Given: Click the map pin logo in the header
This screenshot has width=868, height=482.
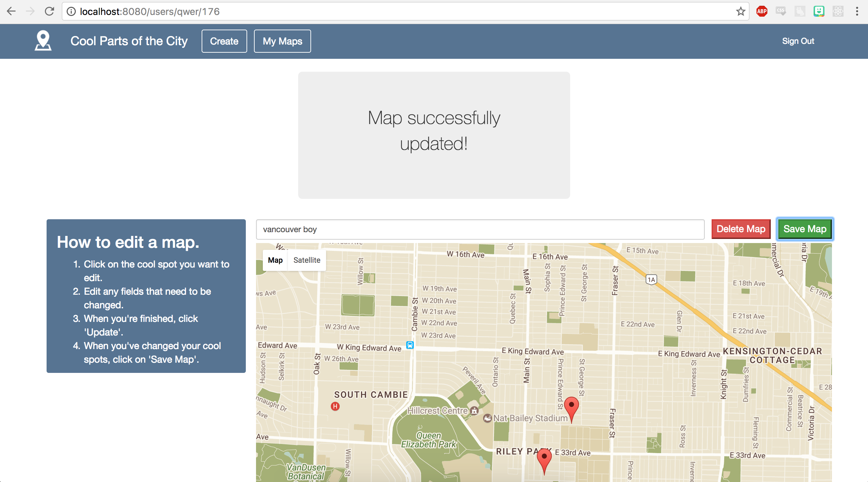Looking at the screenshot, I should point(43,41).
